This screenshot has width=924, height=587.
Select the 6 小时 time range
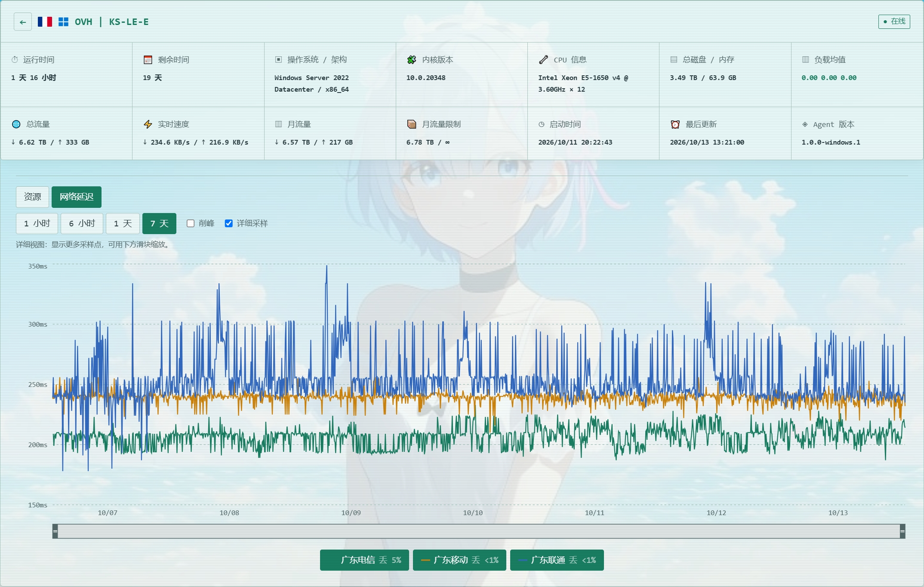(82, 224)
